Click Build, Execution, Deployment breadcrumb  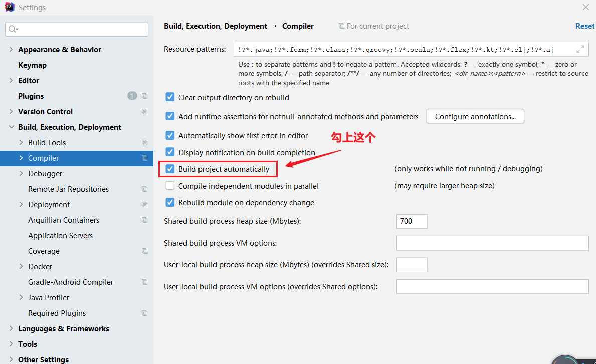[x=216, y=26]
